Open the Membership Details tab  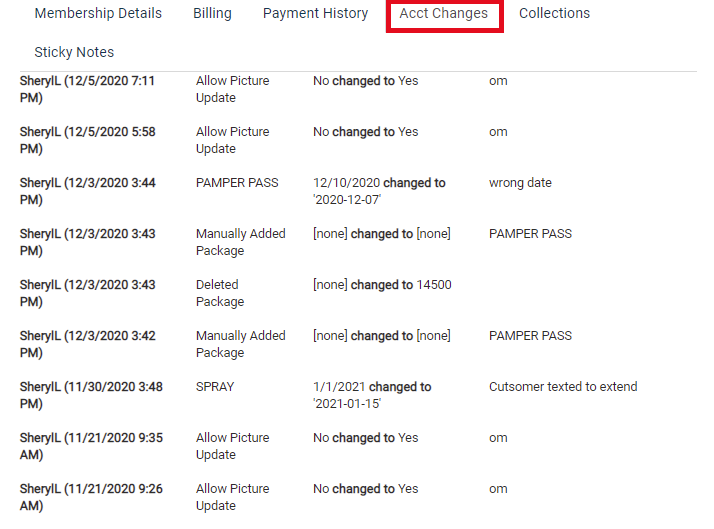98,14
